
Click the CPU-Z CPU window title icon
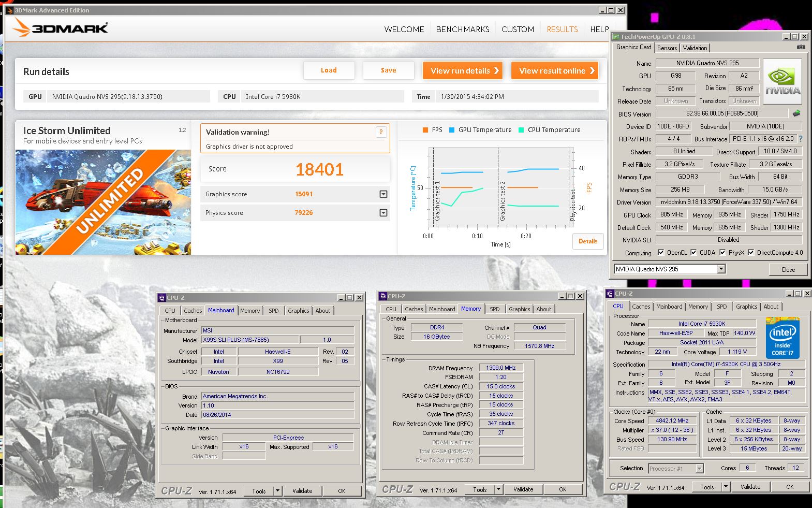coord(611,294)
